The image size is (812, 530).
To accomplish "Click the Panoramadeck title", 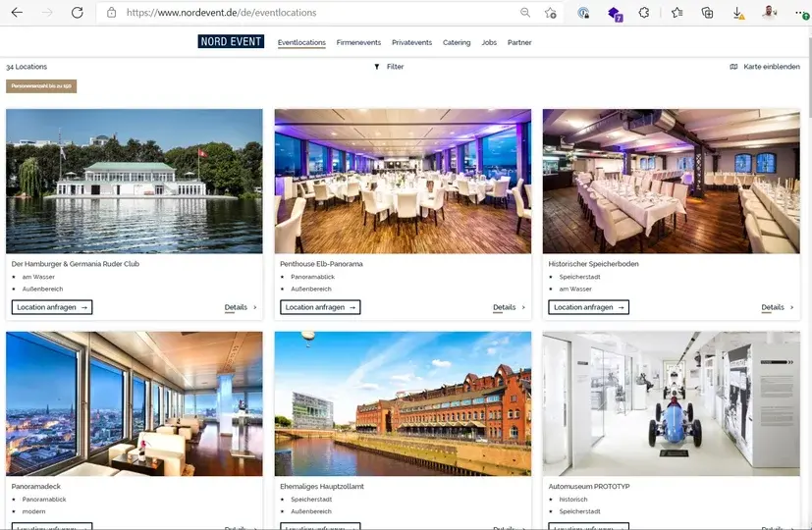I will (35, 486).
